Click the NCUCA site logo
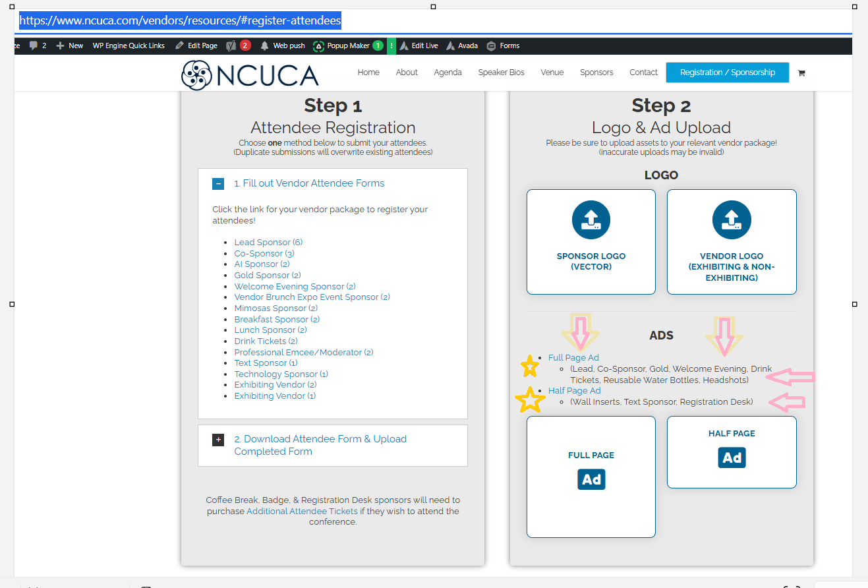Screen dimensions: 868x588 pos(250,74)
